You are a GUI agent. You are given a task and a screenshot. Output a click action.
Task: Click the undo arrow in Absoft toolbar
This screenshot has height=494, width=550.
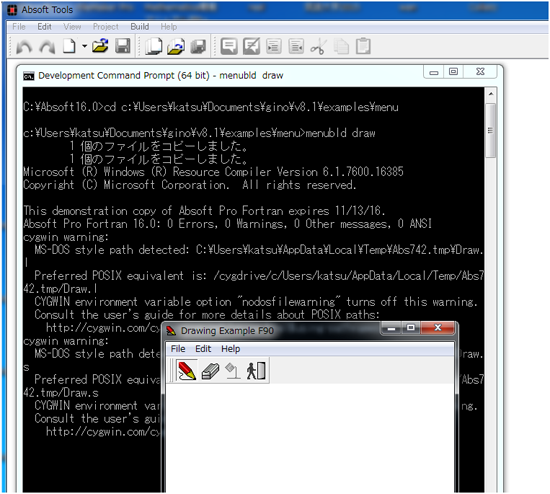click(x=24, y=46)
